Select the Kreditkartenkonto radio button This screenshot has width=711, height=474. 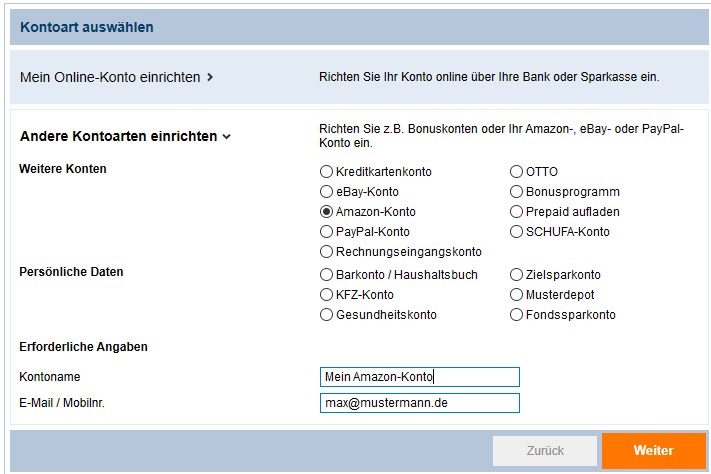pyautogui.click(x=326, y=171)
